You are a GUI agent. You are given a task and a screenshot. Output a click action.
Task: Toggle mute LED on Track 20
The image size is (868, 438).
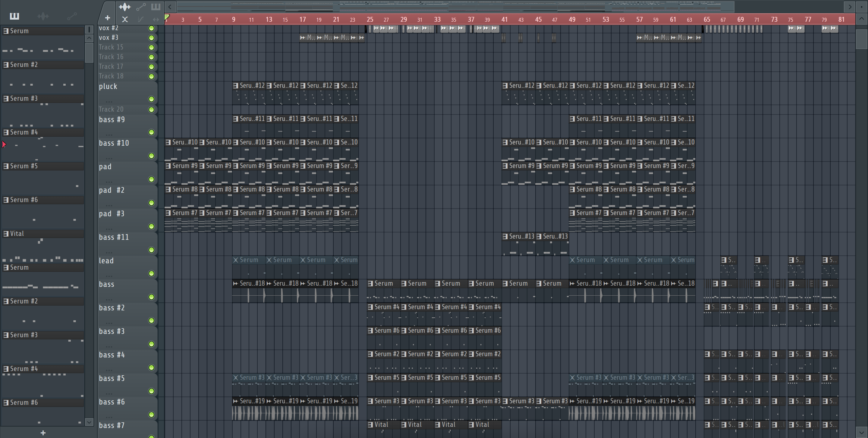point(152,109)
